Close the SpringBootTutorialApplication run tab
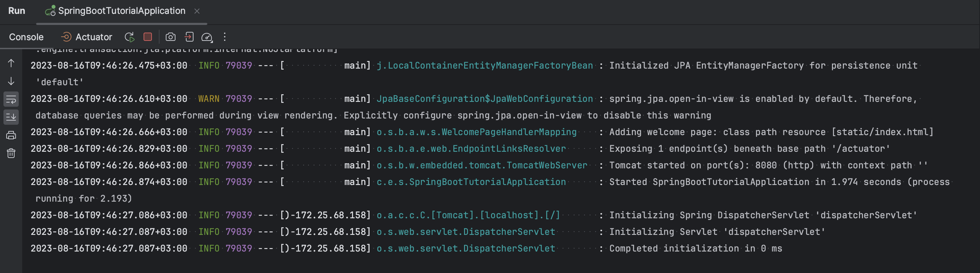 tap(197, 11)
